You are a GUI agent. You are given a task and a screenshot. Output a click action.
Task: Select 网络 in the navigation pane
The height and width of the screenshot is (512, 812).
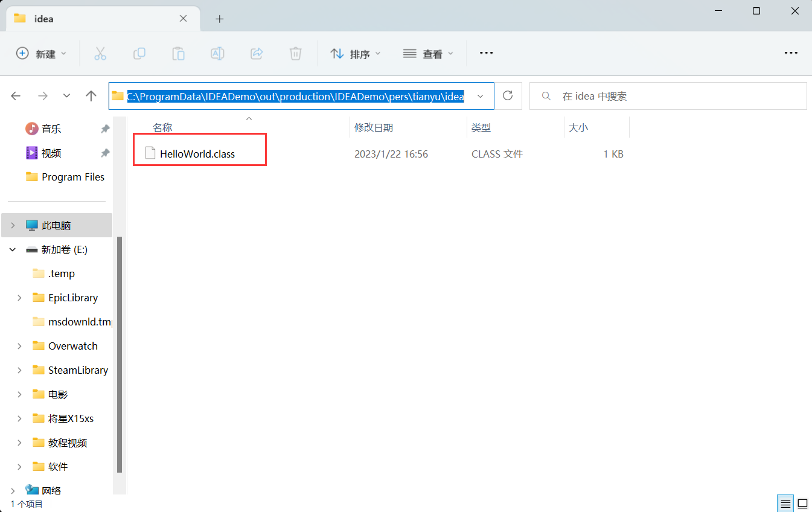pos(51,491)
